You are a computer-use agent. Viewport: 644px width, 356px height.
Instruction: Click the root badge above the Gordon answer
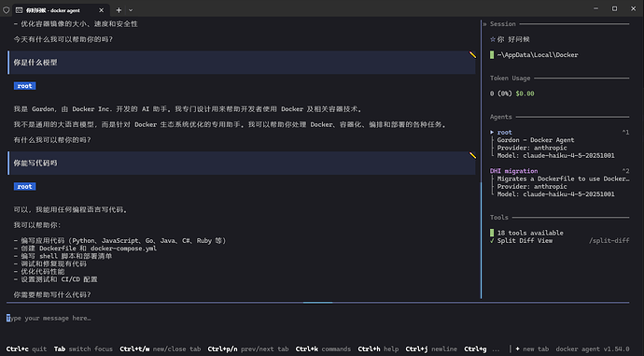pyautogui.click(x=24, y=86)
